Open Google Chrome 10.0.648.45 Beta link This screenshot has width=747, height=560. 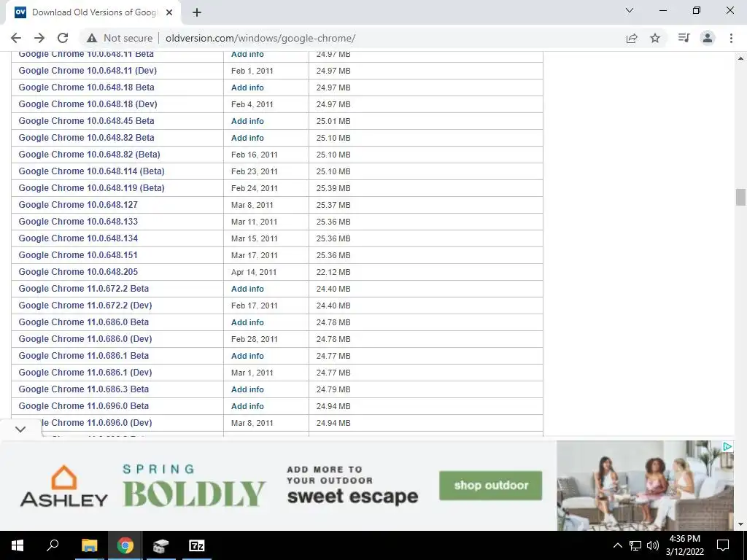tap(86, 120)
